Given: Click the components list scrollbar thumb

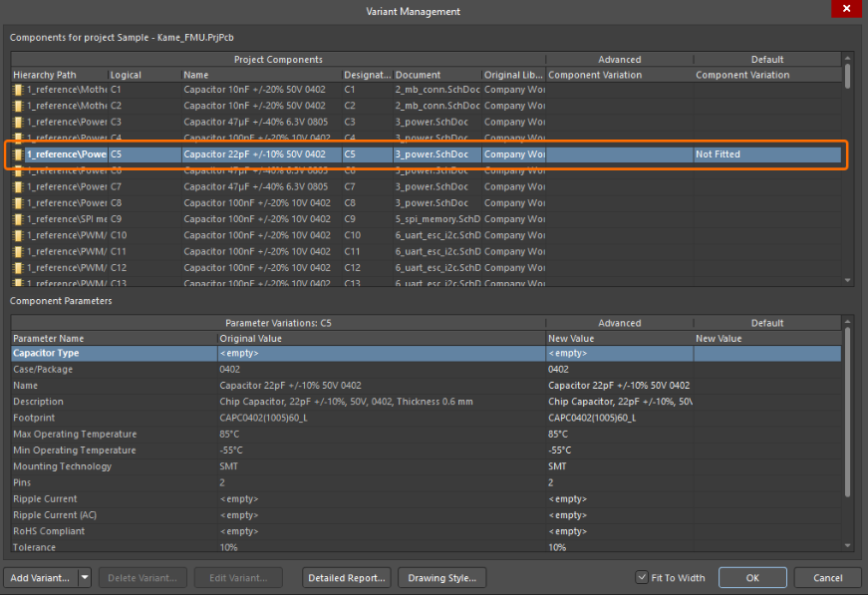Looking at the screenshot, I should coord(847,77).
